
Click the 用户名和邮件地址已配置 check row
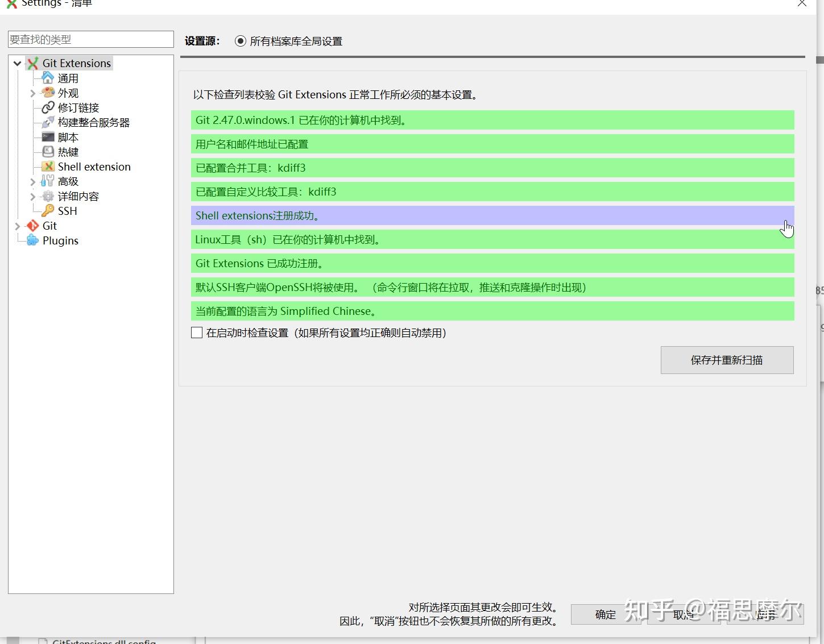click(492, 144)
